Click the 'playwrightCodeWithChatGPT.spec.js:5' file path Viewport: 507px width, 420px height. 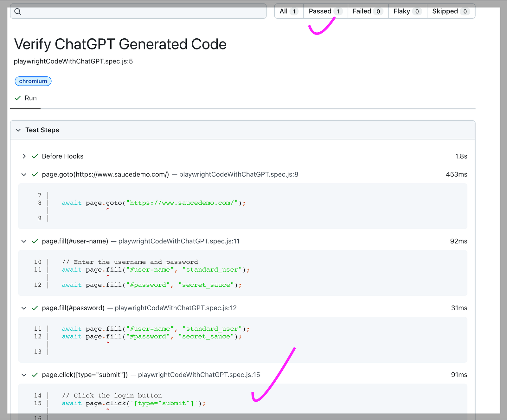[73, 61]
